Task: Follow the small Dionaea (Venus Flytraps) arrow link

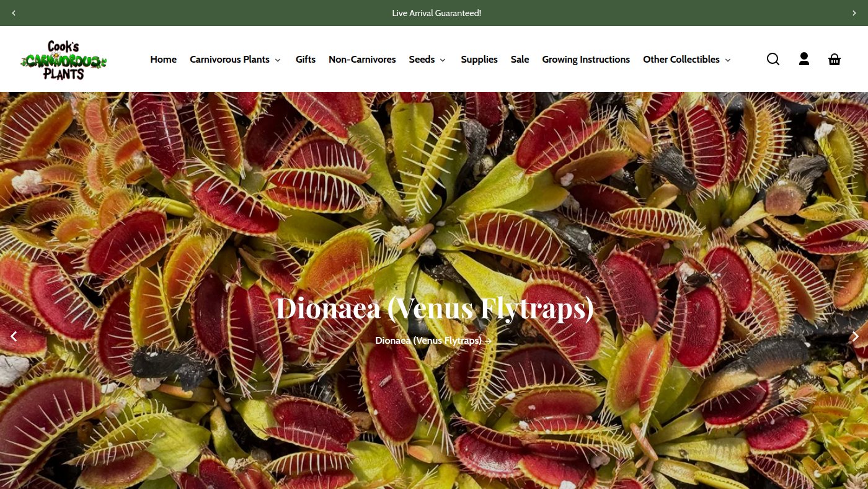Action: pos(433,340)
